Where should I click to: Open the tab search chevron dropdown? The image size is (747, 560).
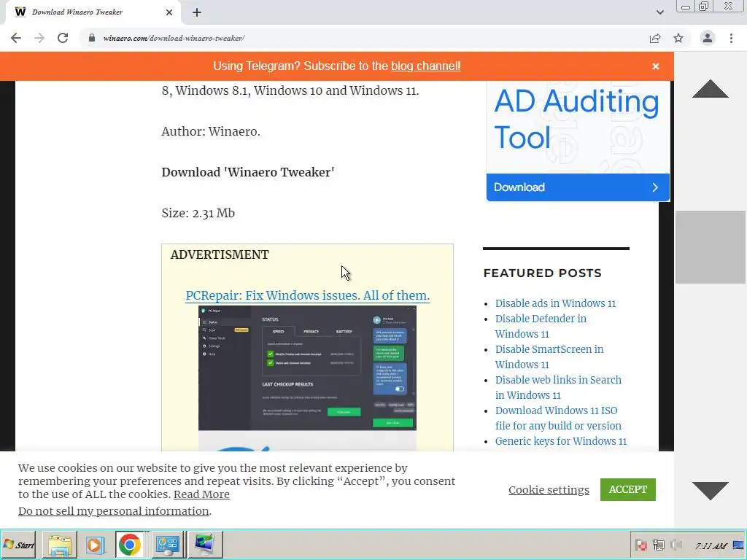[659, 12]
